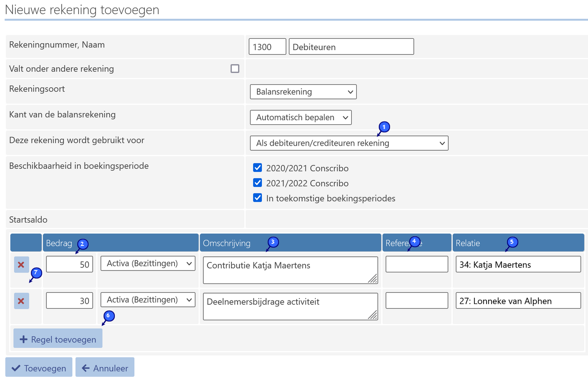This screenshot has height=377, width=588.
Task: Click the Toevoegen button
Action: [39, 367]
